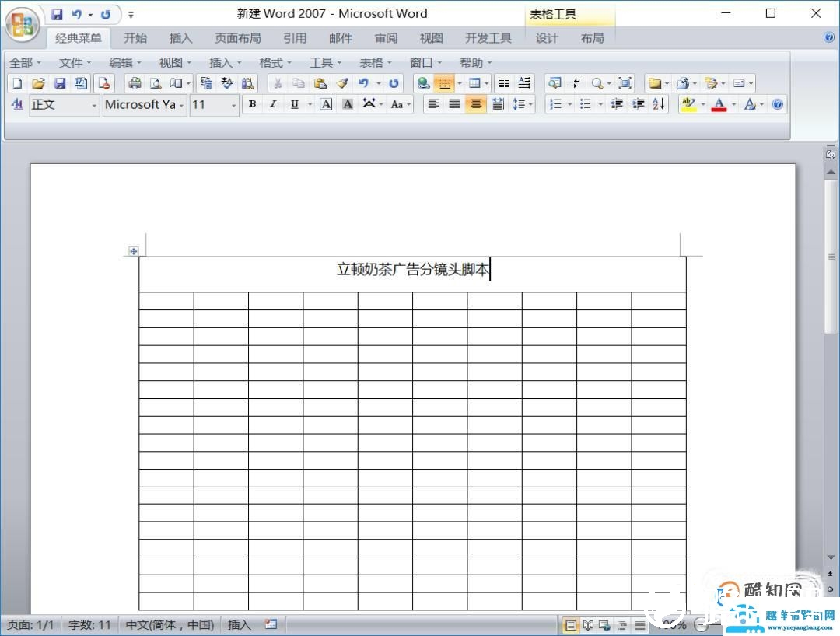Click the Print icon in the classic toolbar

pos(135,83)
